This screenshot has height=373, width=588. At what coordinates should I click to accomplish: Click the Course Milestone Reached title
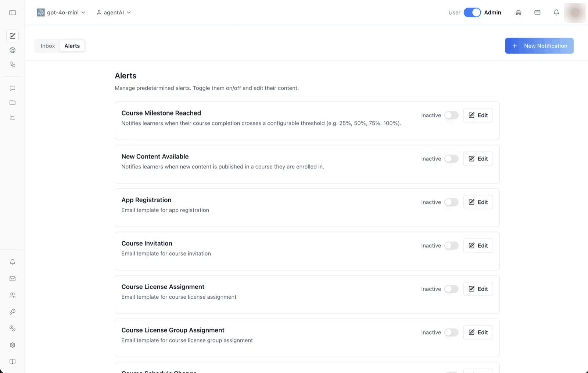tap(161, 113)
